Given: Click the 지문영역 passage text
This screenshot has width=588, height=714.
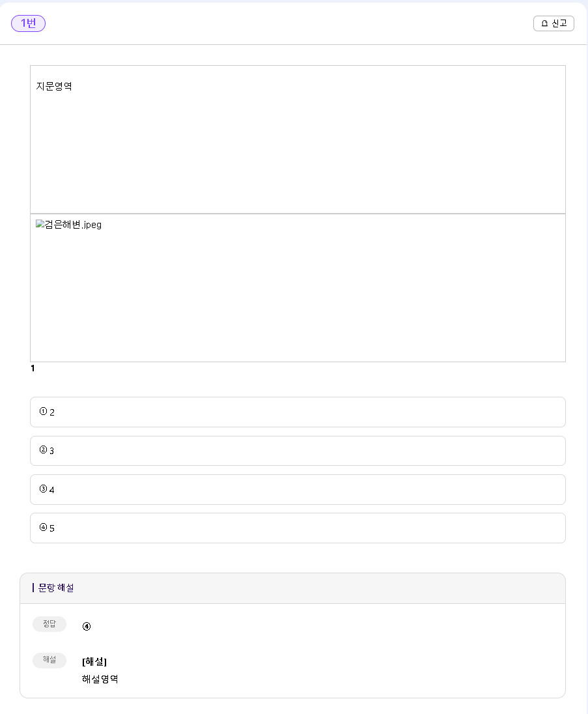Looking at the screenshot, I should pyautogui.click(x=54, y=86).
